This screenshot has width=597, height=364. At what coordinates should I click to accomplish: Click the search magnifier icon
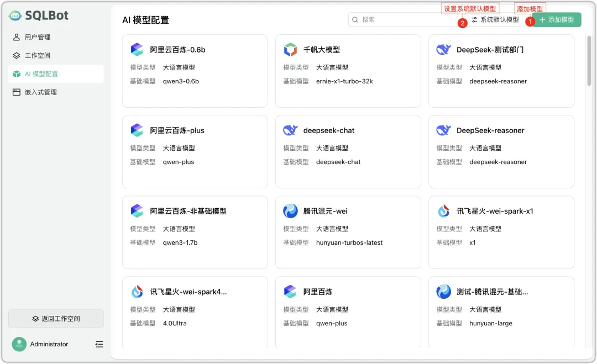pos(355,19)
